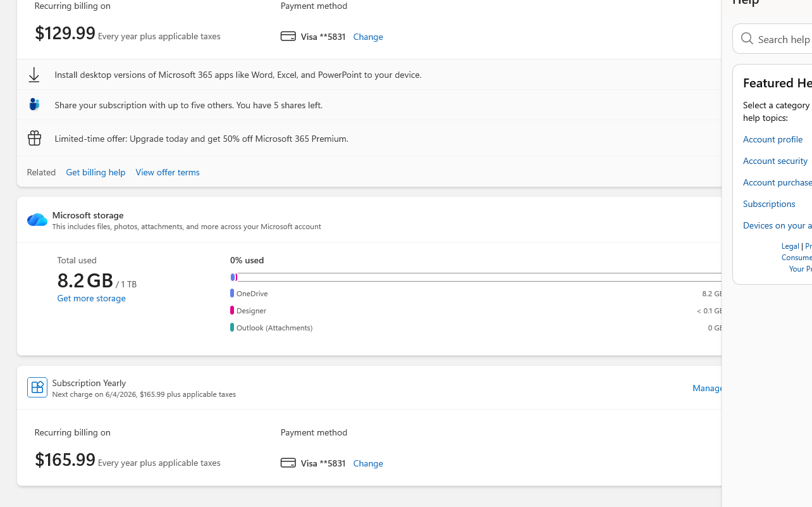
Task: Click the gift box offer icon
Action: (34, 138)
